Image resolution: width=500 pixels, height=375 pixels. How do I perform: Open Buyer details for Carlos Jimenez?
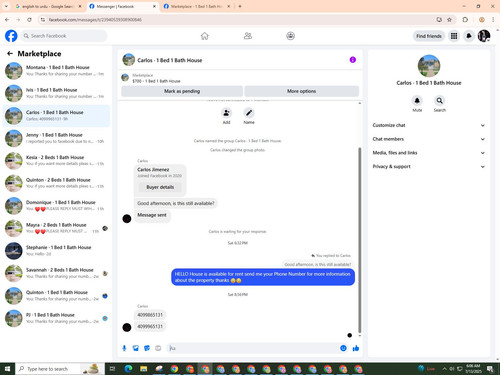160,187
